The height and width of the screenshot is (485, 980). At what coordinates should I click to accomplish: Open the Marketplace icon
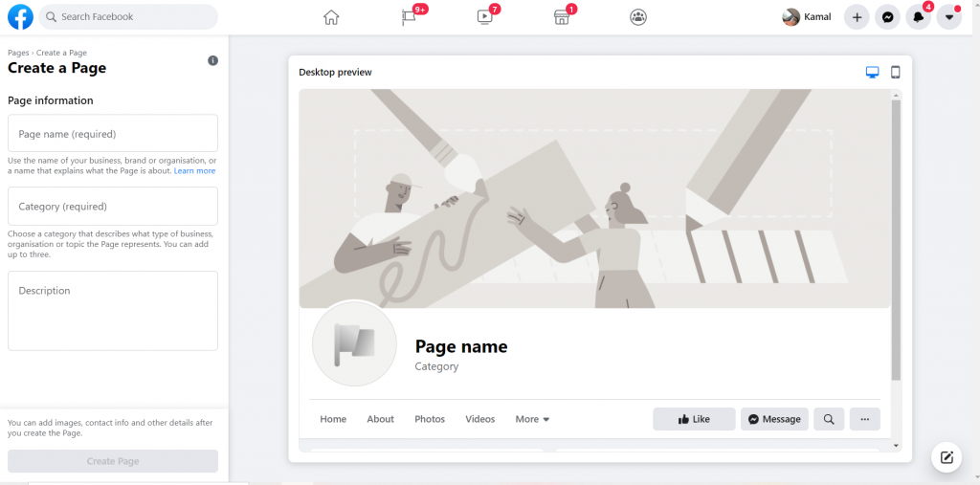pos(562,17)
